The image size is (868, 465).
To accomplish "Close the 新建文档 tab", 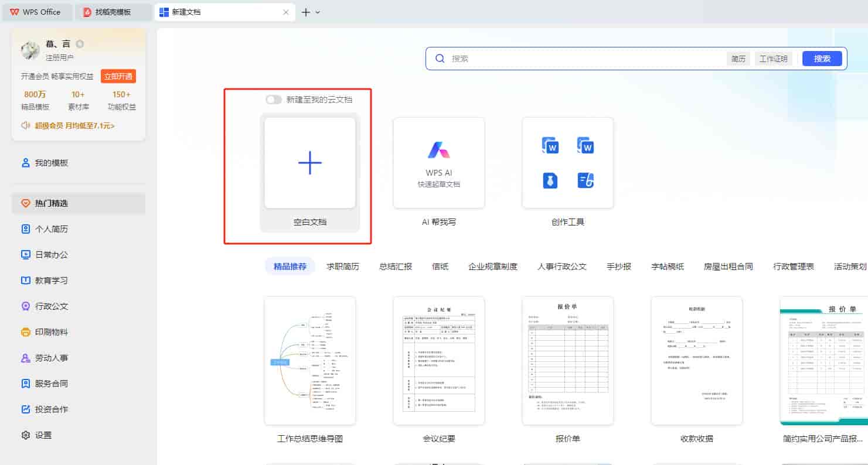I will point(286,12).
